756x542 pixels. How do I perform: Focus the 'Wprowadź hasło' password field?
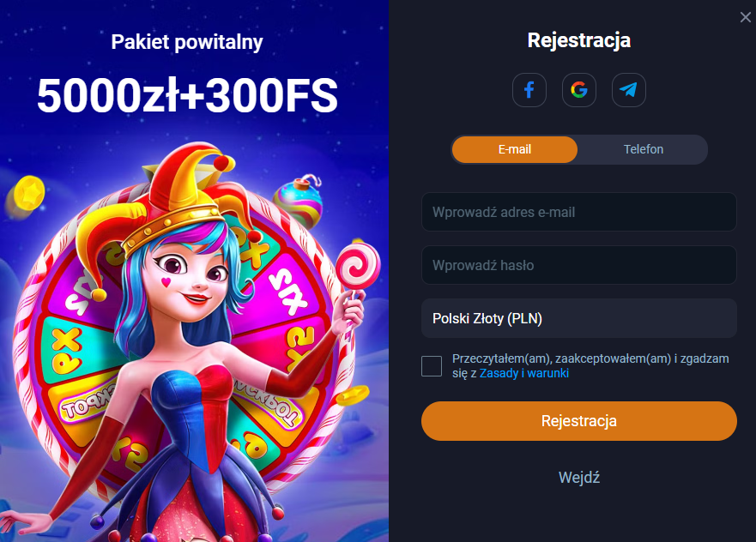coord(578,265)
